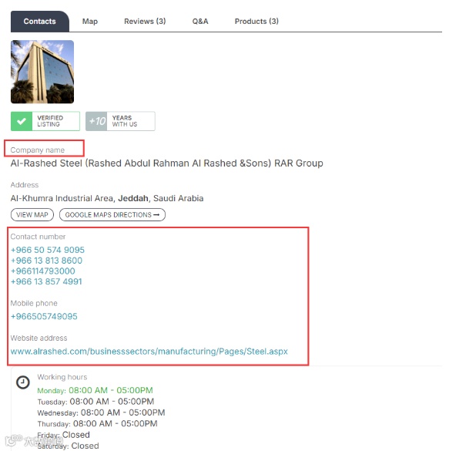Viewport: 476px width, 451px height.
Task: Click the working hours clock icon
Action: point(23,382)
